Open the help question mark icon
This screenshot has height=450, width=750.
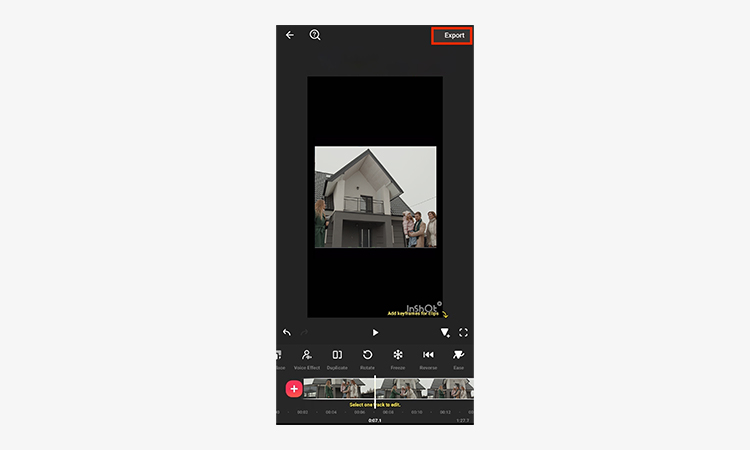(315, 35)
